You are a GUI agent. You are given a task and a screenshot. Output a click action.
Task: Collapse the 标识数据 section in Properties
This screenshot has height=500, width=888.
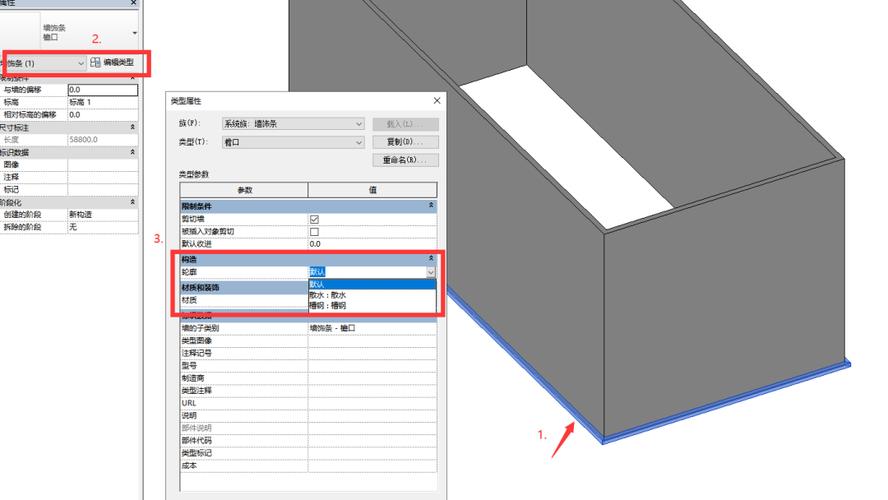133,152
